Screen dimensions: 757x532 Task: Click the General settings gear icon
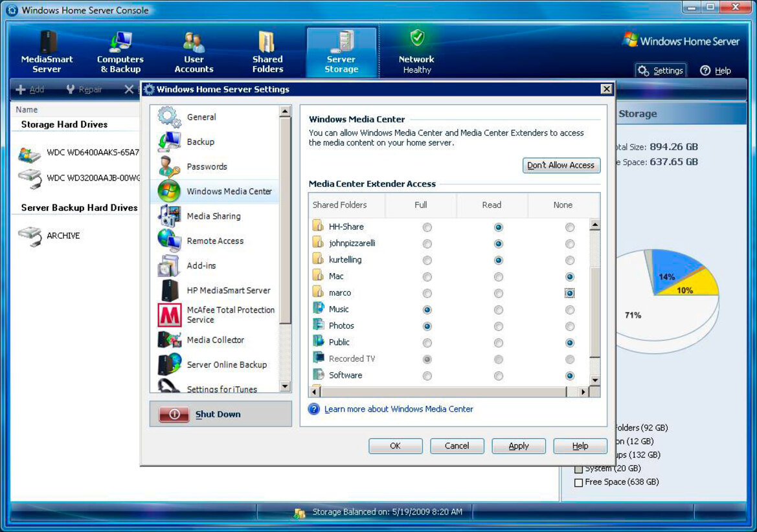tap(169, 116)
